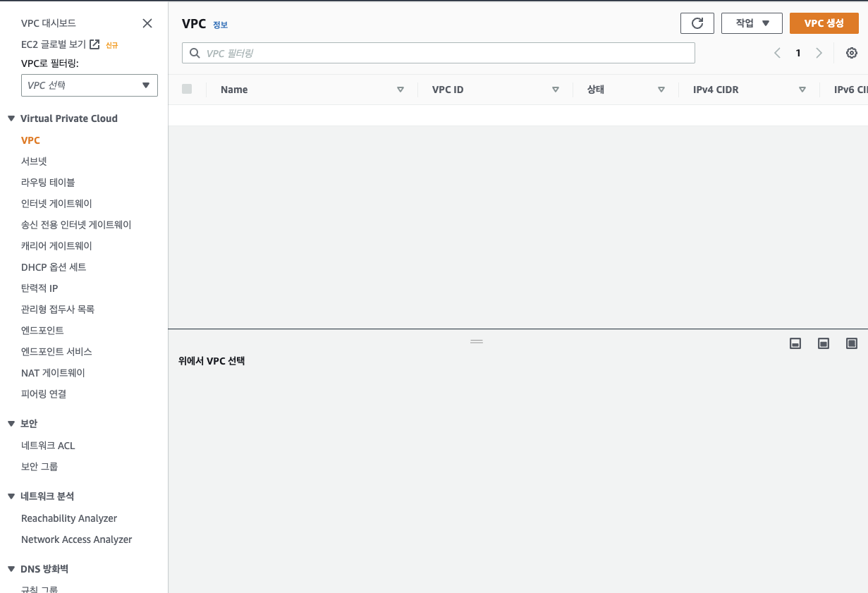Open 서브넷 page
868x593 pixels.
[x=34, y=161]
